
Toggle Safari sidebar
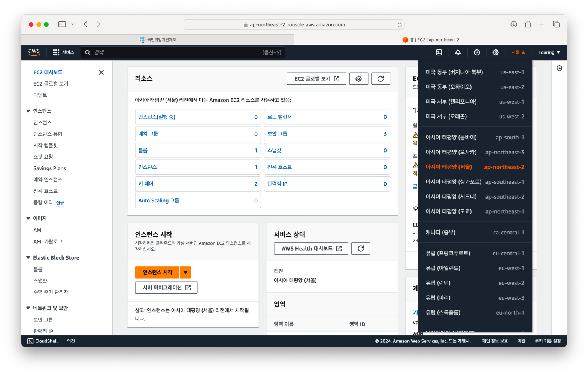tap(62, 24)
